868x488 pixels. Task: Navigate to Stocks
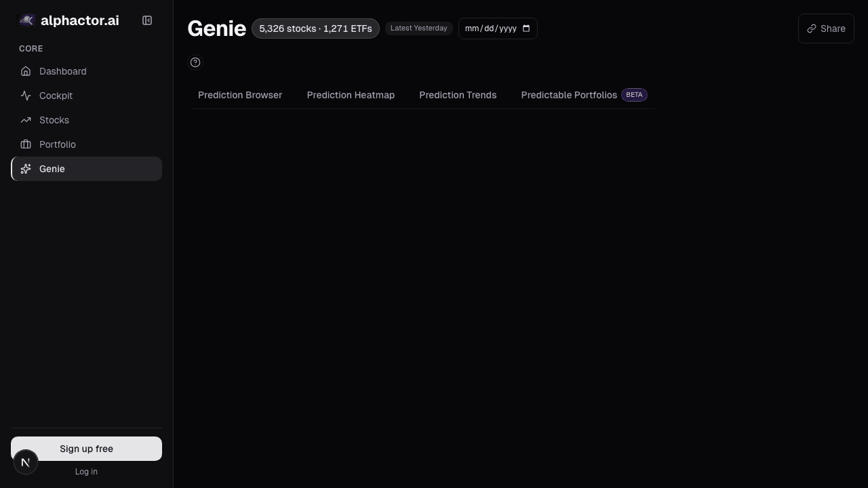tap(86, 120)
